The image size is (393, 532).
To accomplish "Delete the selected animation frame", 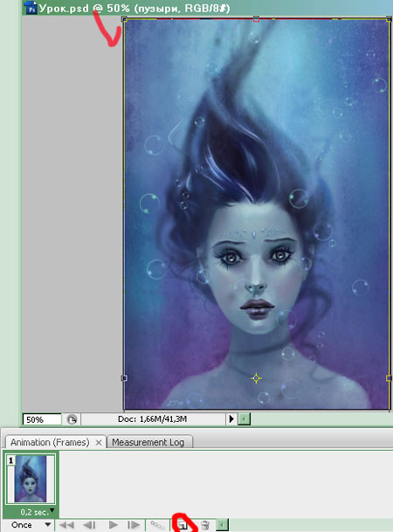I will click(x=205, y=525).
